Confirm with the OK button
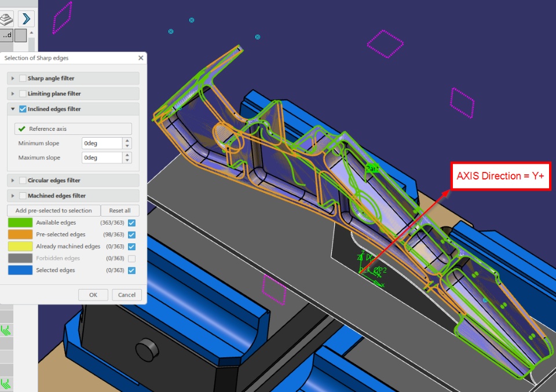Image resolution: width=556 pixels, height=392 pixels. 93,295
